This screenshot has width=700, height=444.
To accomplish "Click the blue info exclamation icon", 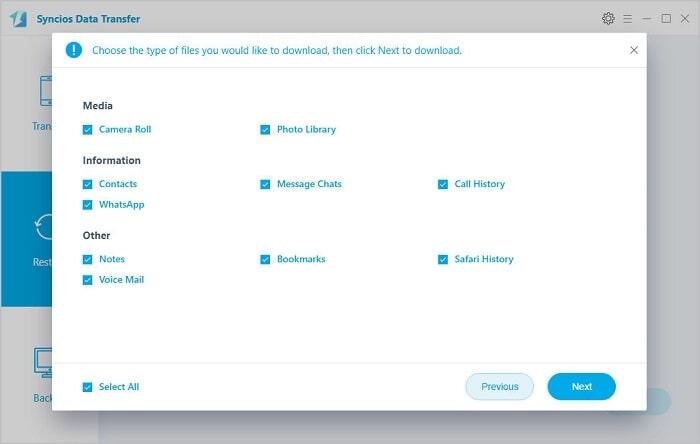I will point(73,50).
